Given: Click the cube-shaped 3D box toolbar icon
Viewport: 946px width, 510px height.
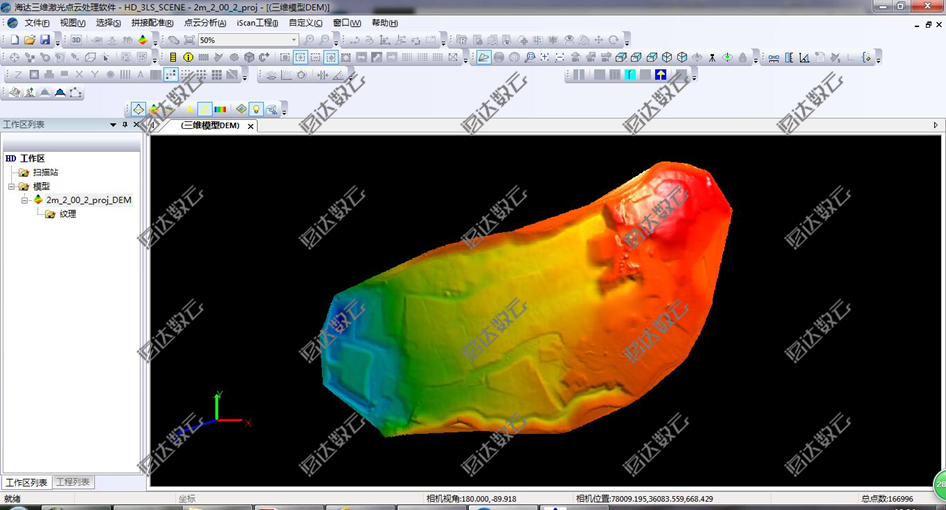Looking at the screenshot, I should (x=249, y=57).
